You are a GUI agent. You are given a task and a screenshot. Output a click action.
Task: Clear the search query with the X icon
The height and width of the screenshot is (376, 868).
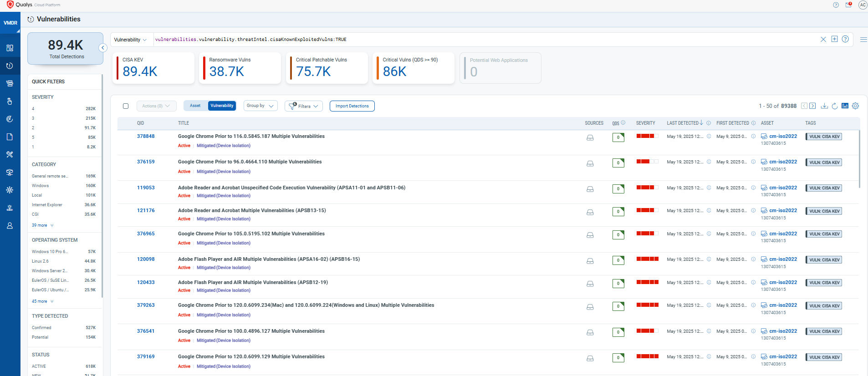[823, 39]
